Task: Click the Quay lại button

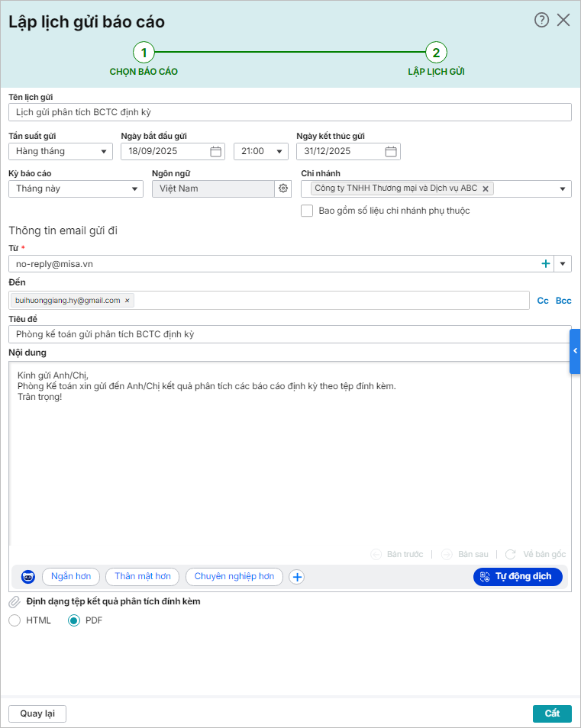Action: click(37, 714)
